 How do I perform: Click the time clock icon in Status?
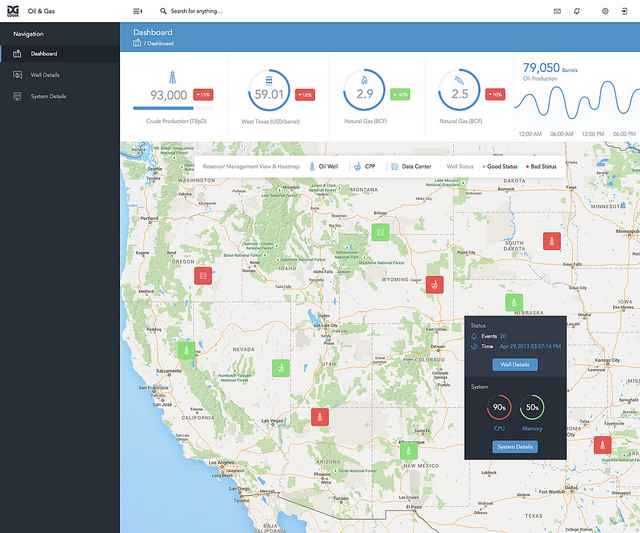coord(474,346)
